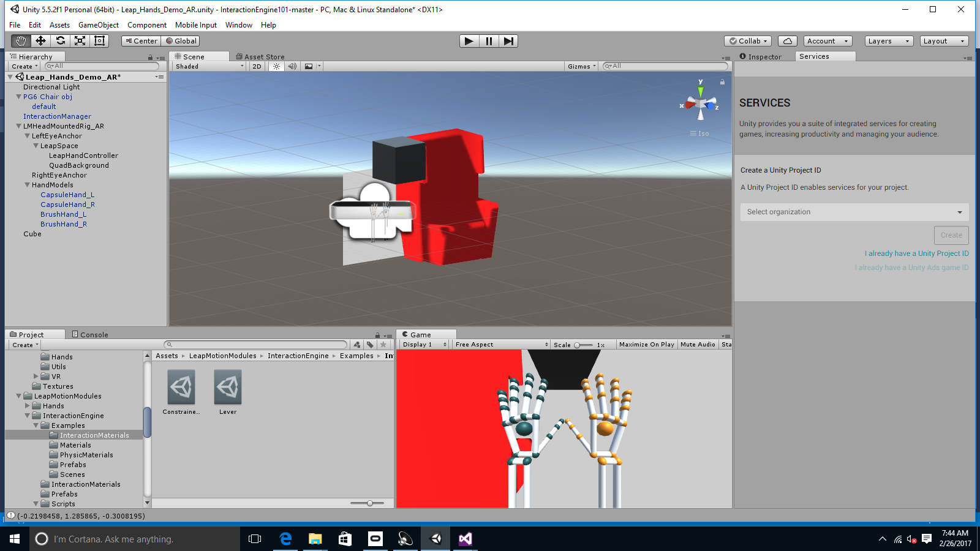Viewport: 980px width, 551px height.
Task: Adjust the Game view Scale slider
Action: pyautogui.click(x=583, y=345)
